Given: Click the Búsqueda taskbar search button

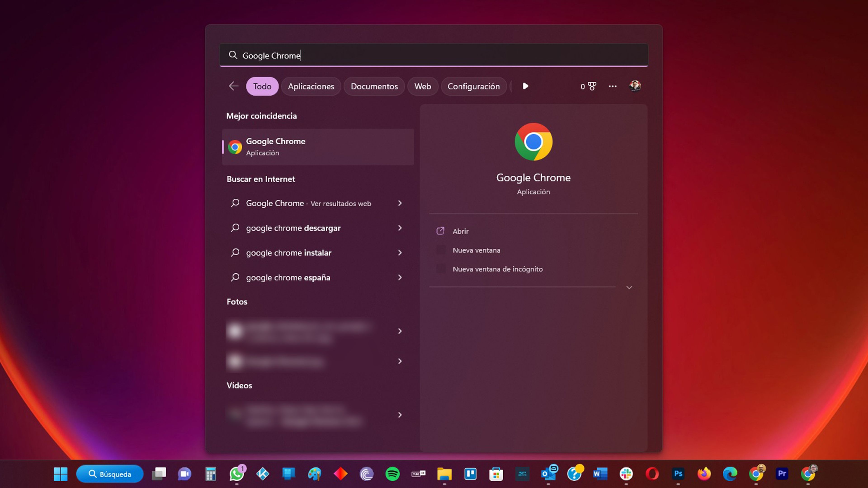Looking at the screenshot, I should click(110, 474).
